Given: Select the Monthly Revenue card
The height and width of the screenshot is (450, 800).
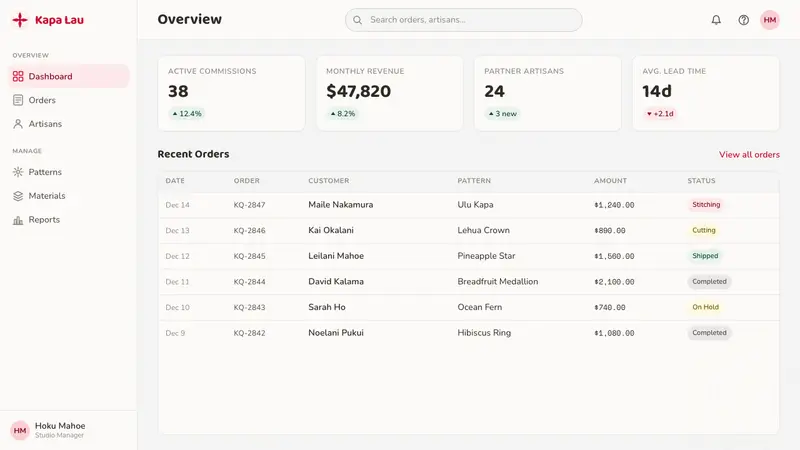Looking at the screenshot, I should (x=390, y=93).
